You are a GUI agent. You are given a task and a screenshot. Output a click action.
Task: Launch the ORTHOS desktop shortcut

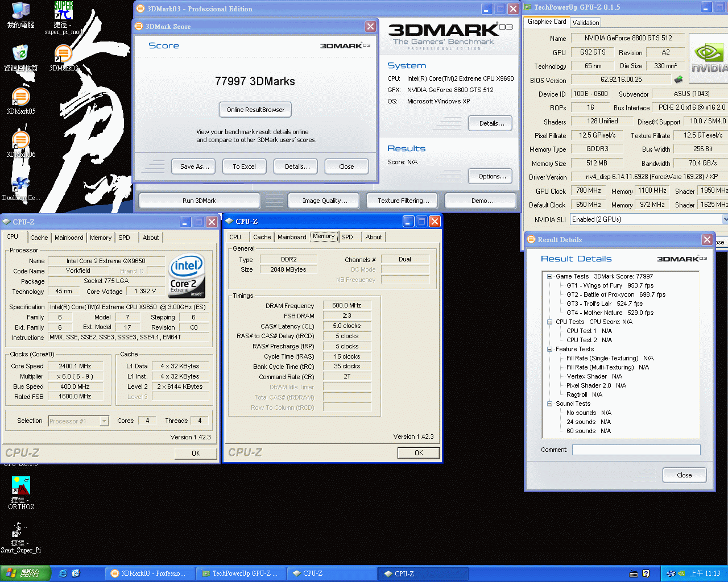(x=20, y=493)
